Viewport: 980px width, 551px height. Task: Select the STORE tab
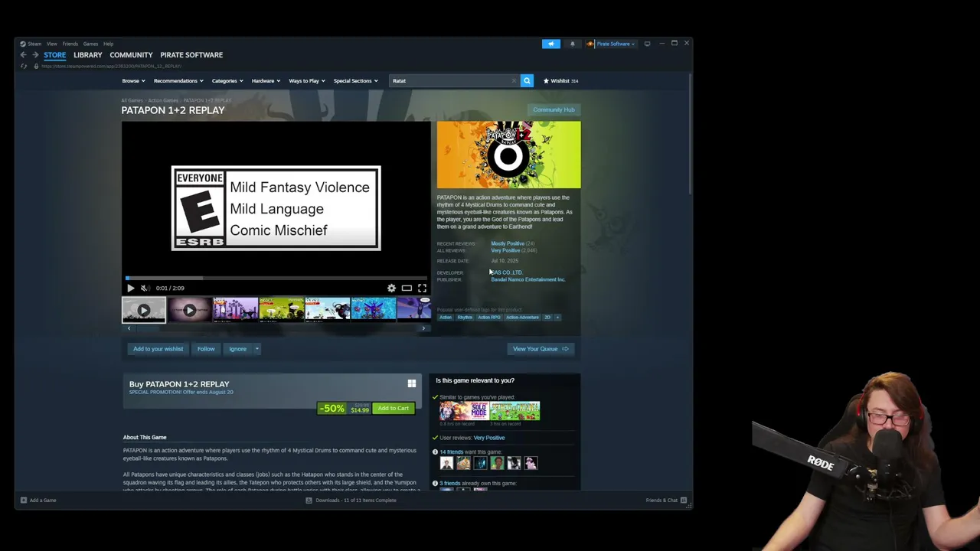54,55
